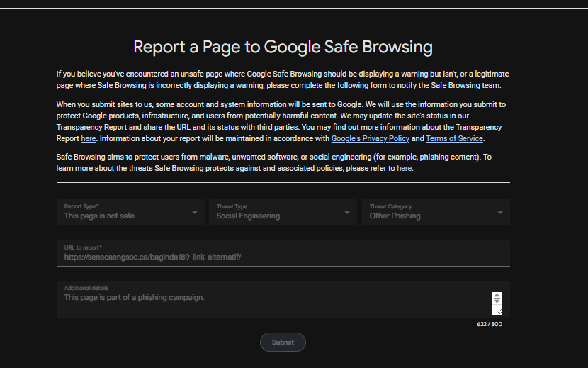Open the 'This page is not safe' dropdown
Screen dimensions: 588x368
130,213
